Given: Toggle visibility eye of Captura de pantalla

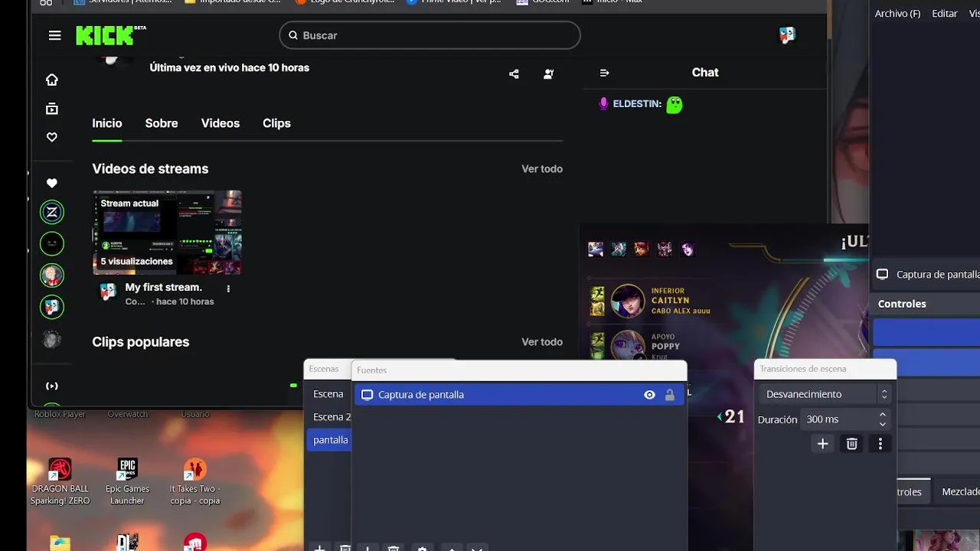Looking at the screenshot, I should point(649,395).
